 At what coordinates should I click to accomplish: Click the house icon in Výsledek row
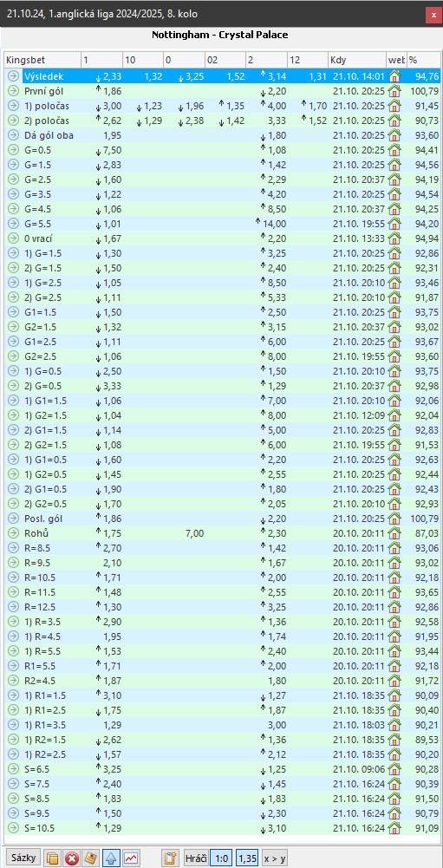(394, 75)
